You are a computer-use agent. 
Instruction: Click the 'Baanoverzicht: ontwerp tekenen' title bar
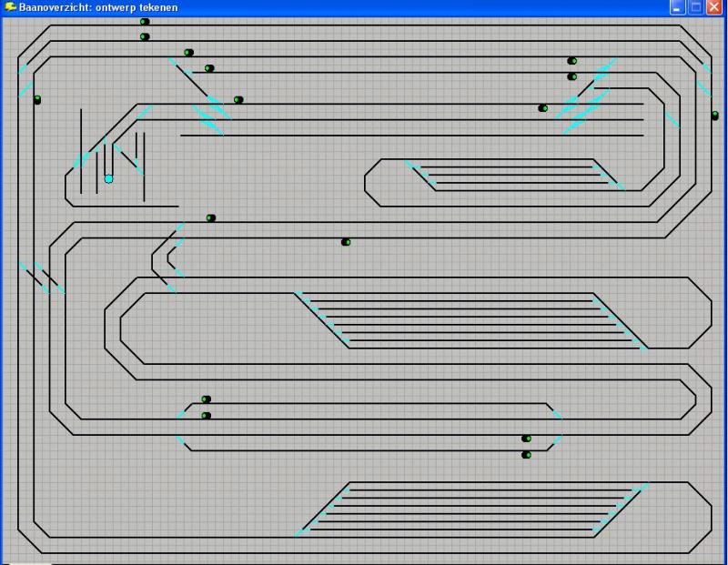[273, 7]
